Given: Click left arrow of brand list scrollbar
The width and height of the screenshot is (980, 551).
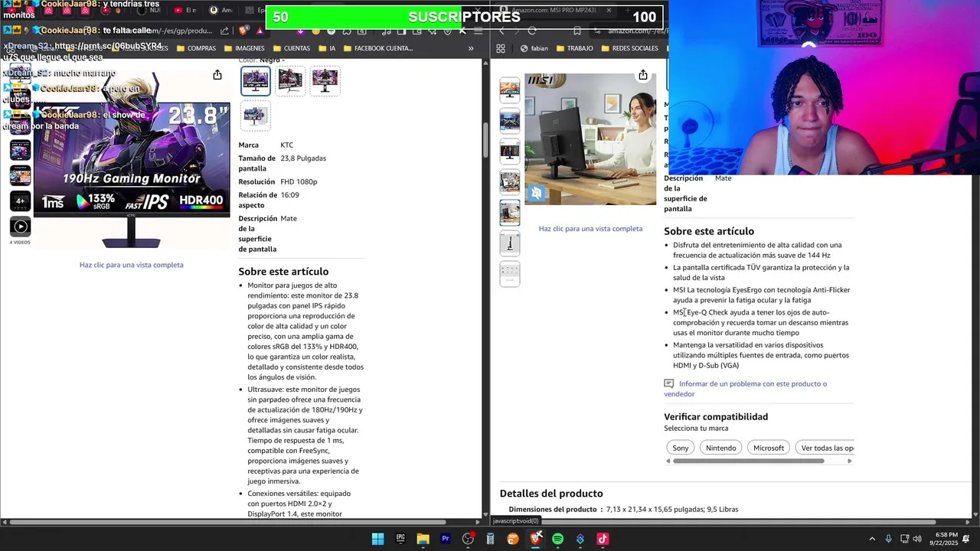Looking at the screenshot, I should pos(668,461).
